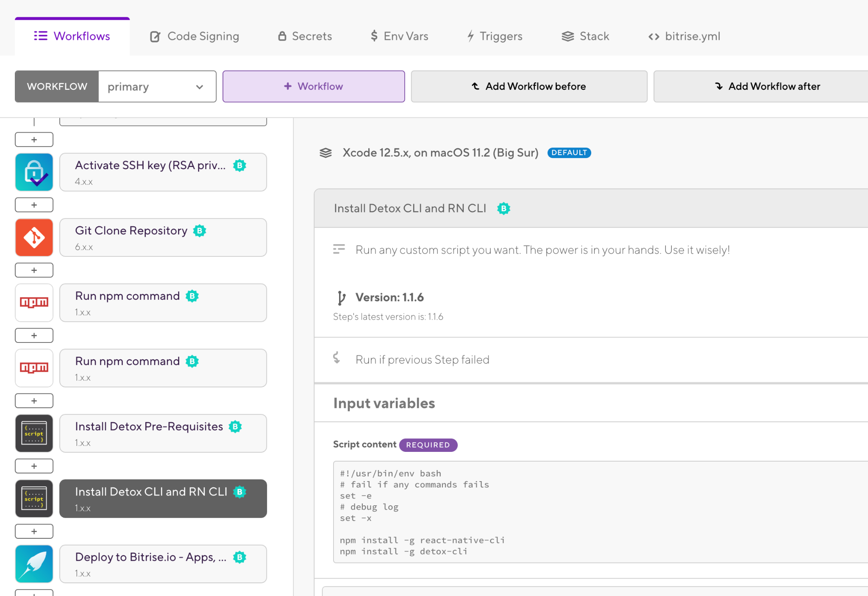Click the Script content label
This screenshot has height=596, width=868.
364,444
